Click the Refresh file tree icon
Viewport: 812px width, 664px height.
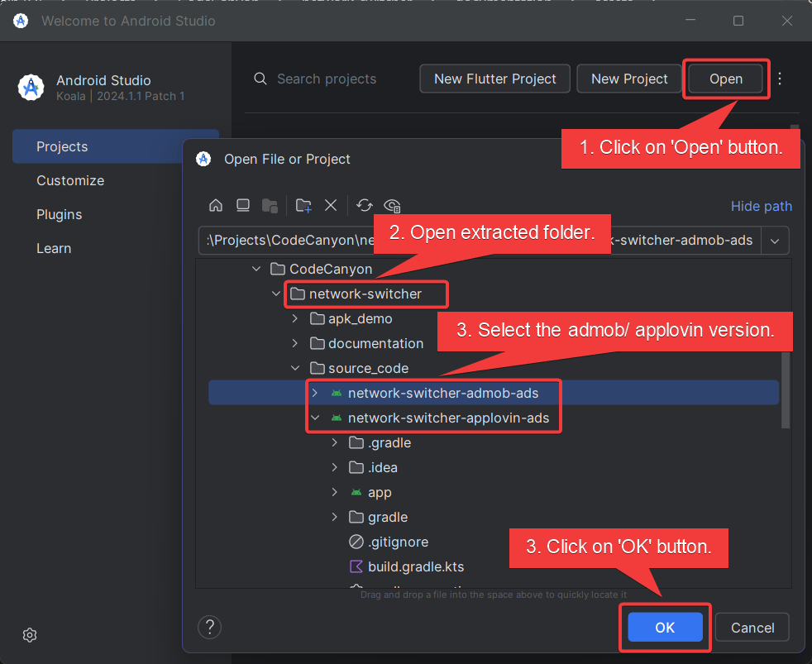coord(365,206)
